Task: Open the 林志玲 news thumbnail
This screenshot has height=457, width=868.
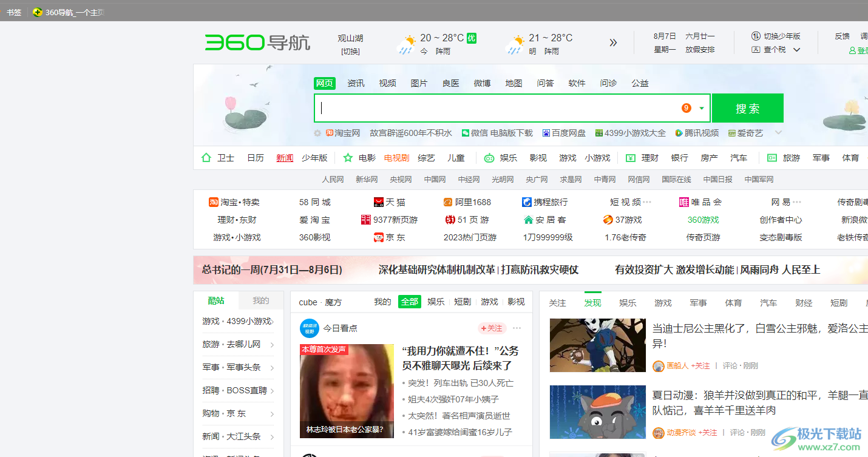Action: [347, 391]
